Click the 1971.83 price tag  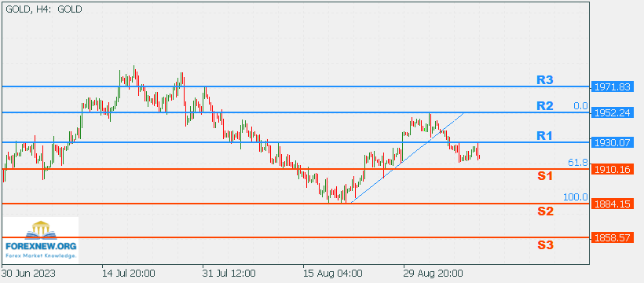pyautogui.click(x=613, y=86)
